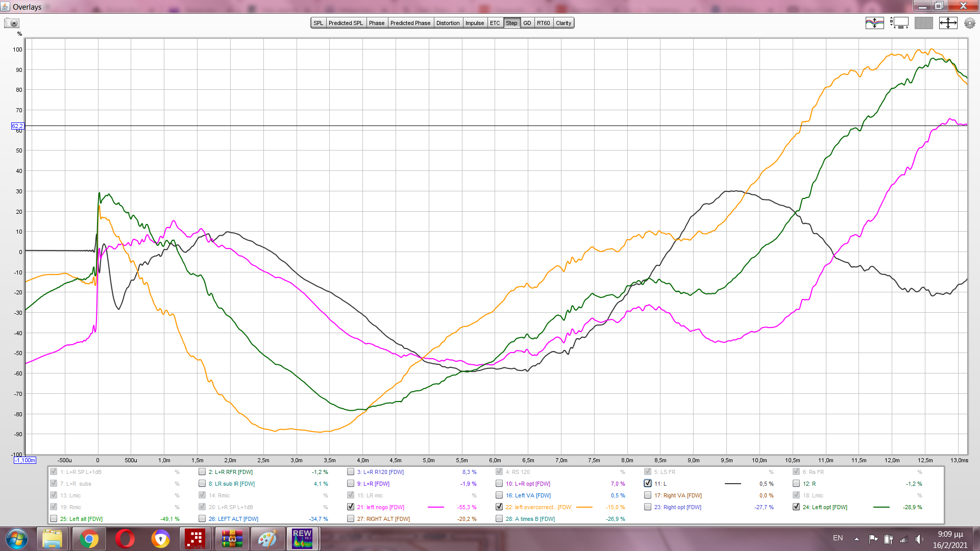
Task: Open Google Chrome from the taskbar
Action: pyautogui.click(x=89, y=539)
